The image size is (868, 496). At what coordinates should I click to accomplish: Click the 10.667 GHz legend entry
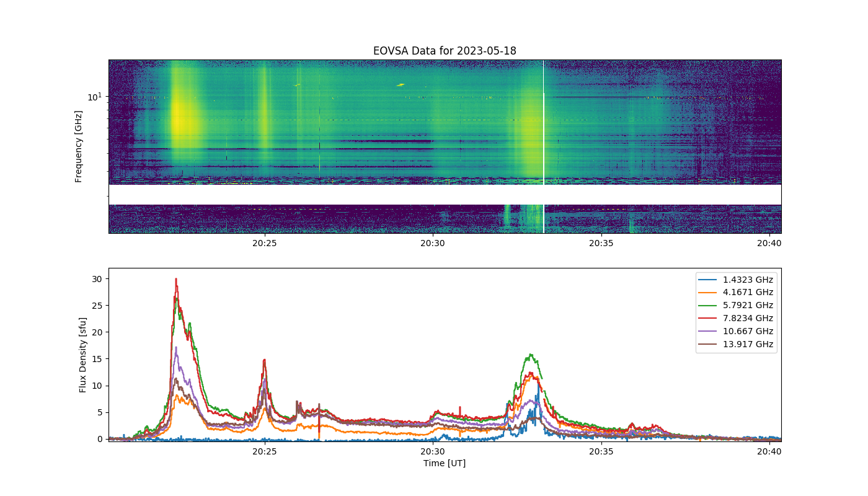click(737, 331)
